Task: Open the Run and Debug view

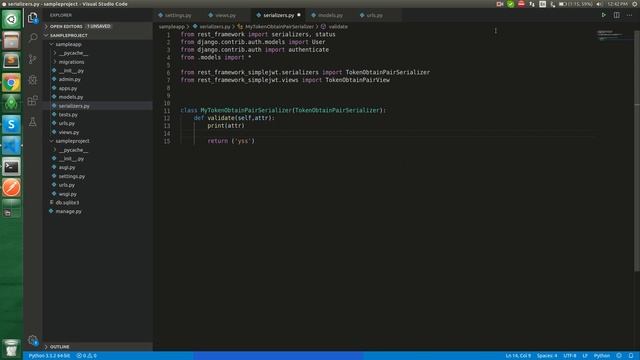Action: click(x=33, y=80)
